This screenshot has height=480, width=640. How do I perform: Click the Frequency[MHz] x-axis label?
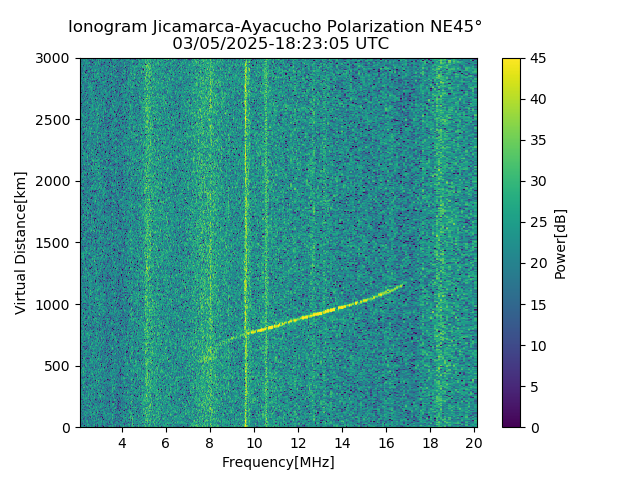pyautogui.click(x=278, y=462)
